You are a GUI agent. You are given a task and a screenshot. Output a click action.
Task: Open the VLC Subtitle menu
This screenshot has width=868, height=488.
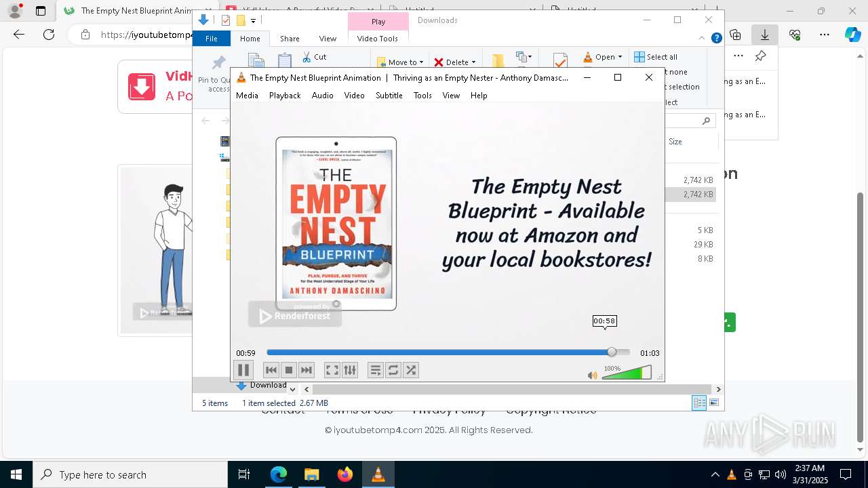click(x=389, y=96)
